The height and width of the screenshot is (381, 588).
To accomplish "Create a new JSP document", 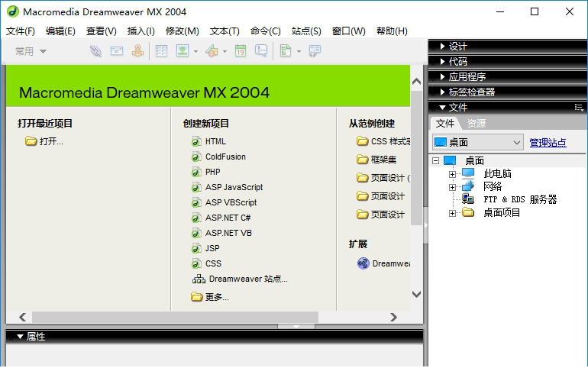I will click(205, 248).
